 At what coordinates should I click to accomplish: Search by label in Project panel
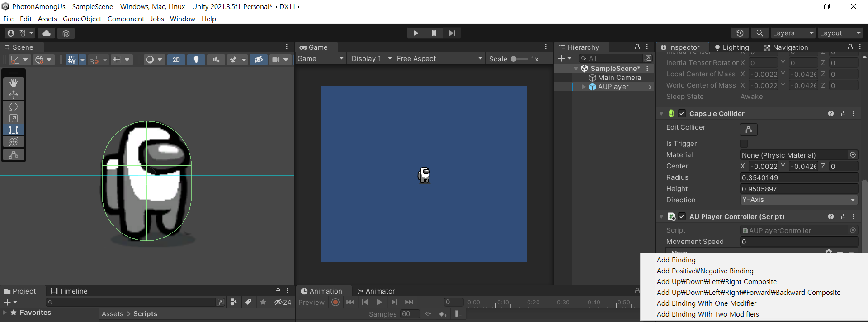click(x=248, y=302)
